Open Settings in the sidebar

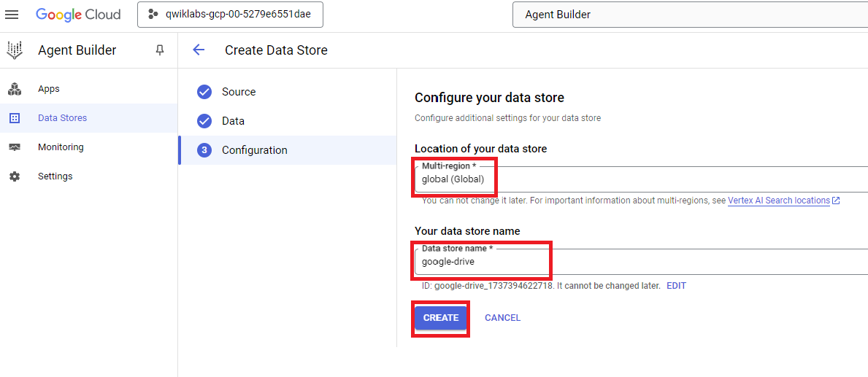coord(88,176)
